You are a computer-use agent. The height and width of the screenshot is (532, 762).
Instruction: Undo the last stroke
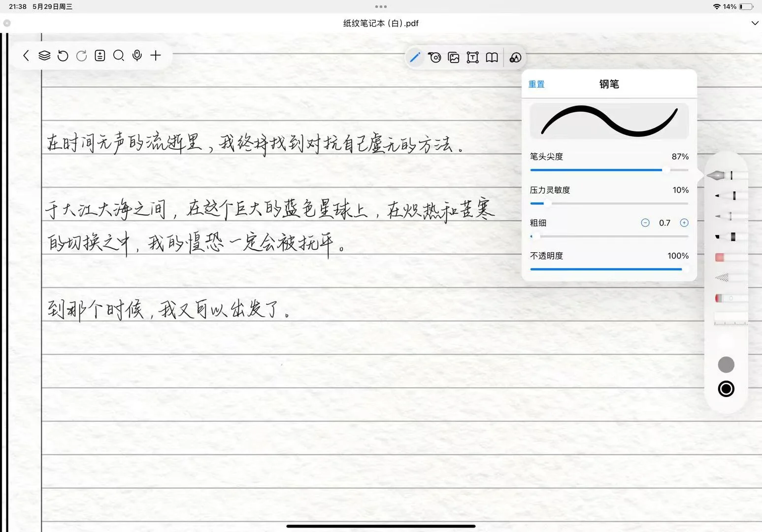click(63, 56)
